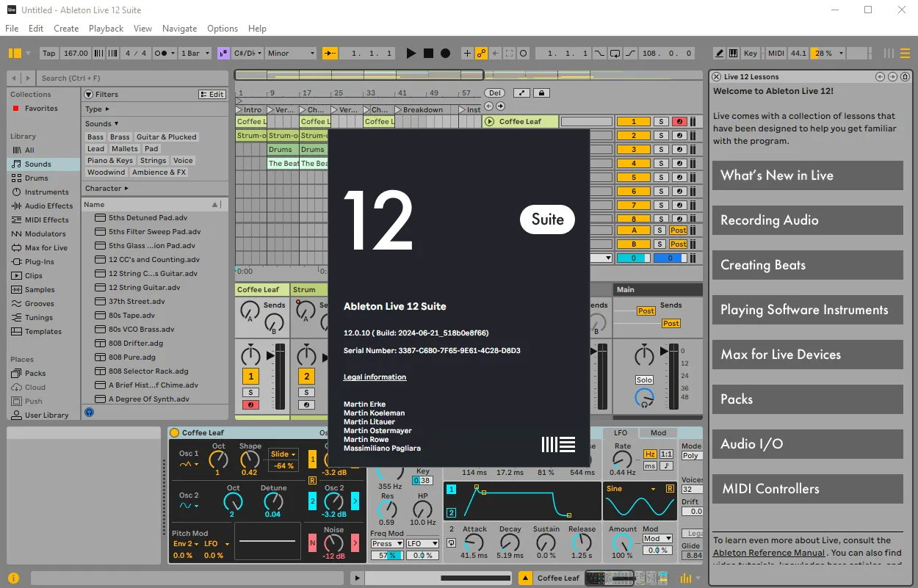This screenshot has height=588, width=918.
Task: Arm the Arrangement Record button
Action: (445, 53)
